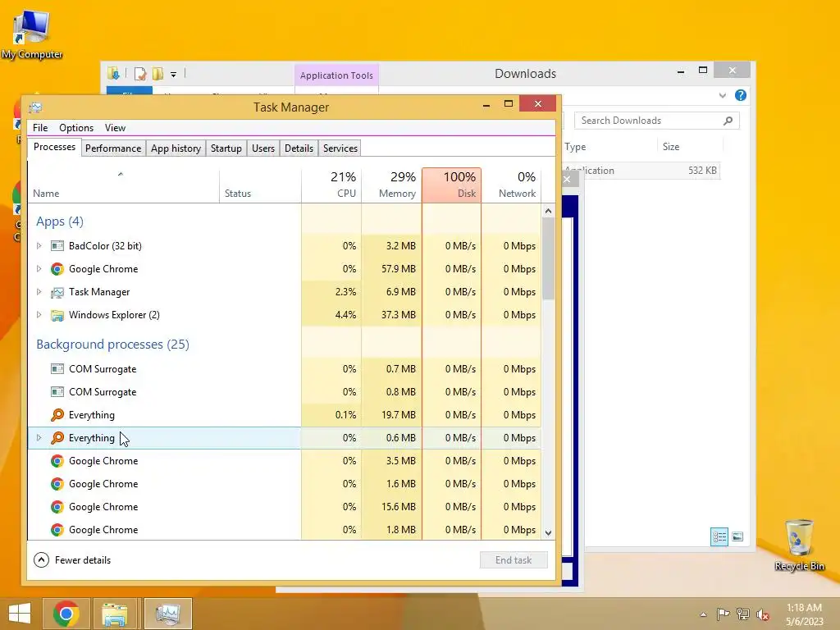Click Task Manager title bar icon
Screen dimensions: 840x630
point(35,107)
